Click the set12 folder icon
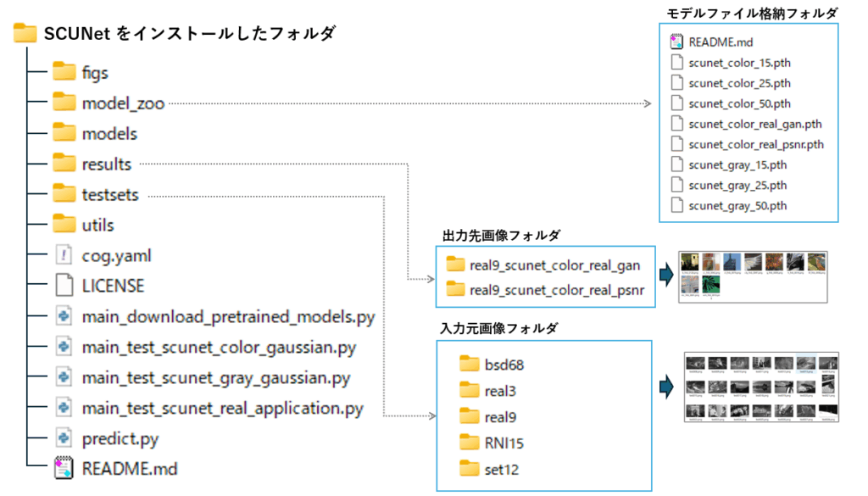Viewport: 868px width, 496px height. (470, 468)
